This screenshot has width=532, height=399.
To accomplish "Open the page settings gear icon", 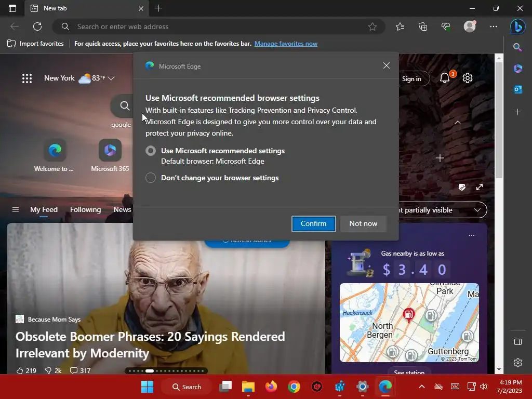I will click(468, 78).
